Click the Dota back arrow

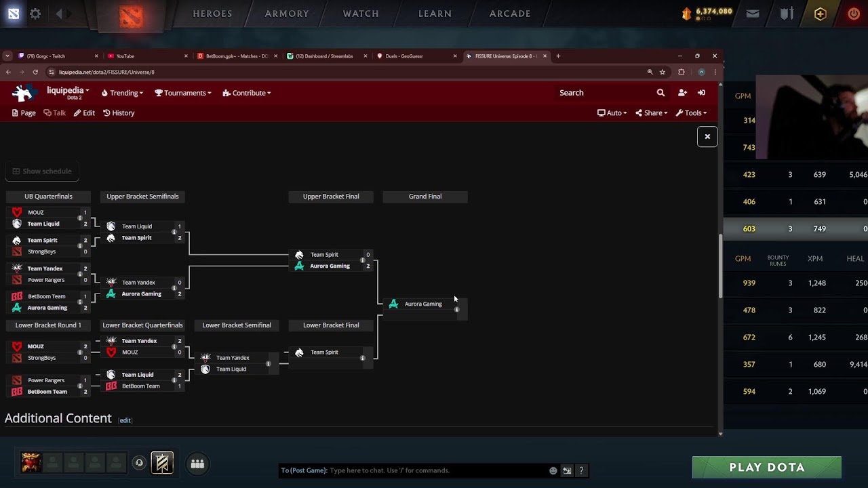pos(59,14)
